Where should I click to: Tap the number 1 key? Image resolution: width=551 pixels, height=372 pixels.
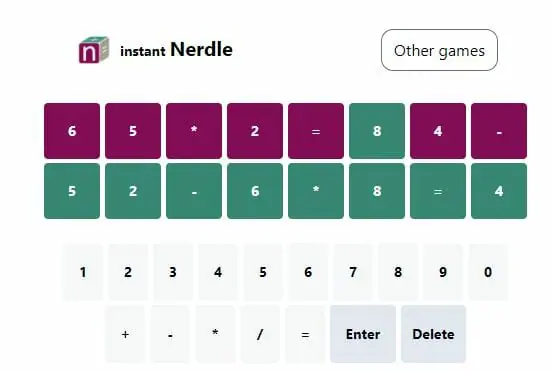[83, 272]
